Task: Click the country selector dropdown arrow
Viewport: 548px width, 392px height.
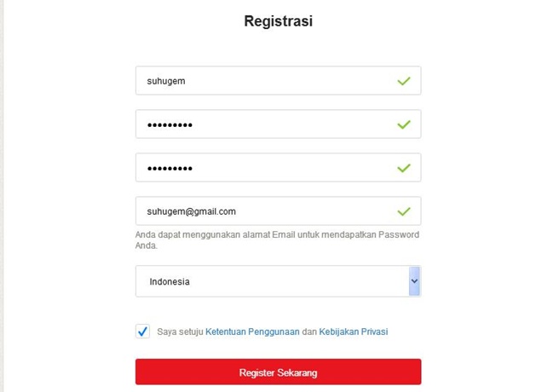Action: pos(414,281)
